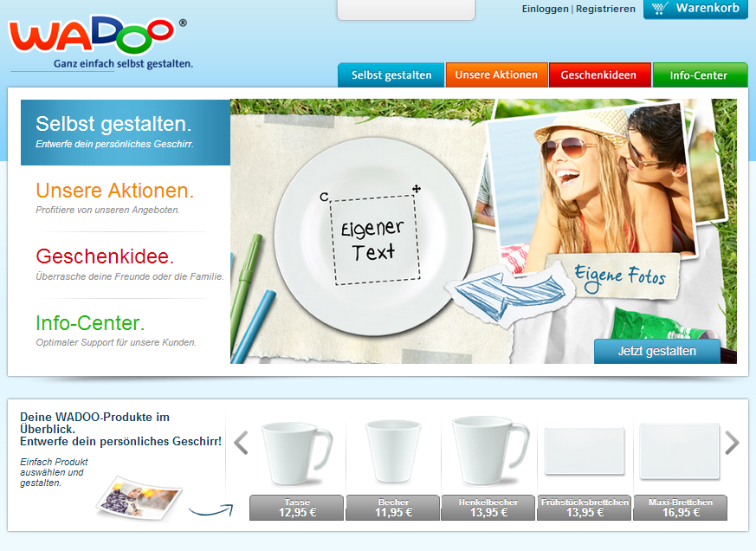The height and width of the screenshot is (551, 756).
Task: Select the Becher cup product image
Action: pyautogui.click(x=393, y=451)
